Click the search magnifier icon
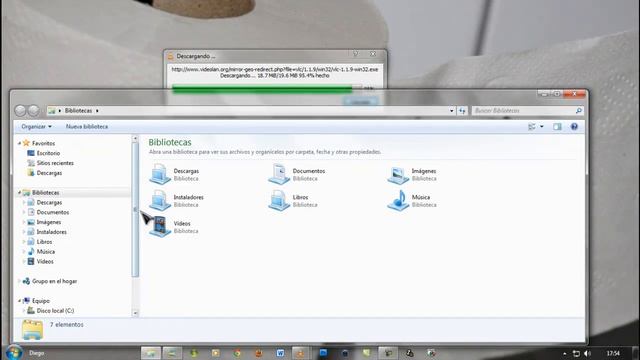Screen dimensions: 640x360 tap(578, 111)
